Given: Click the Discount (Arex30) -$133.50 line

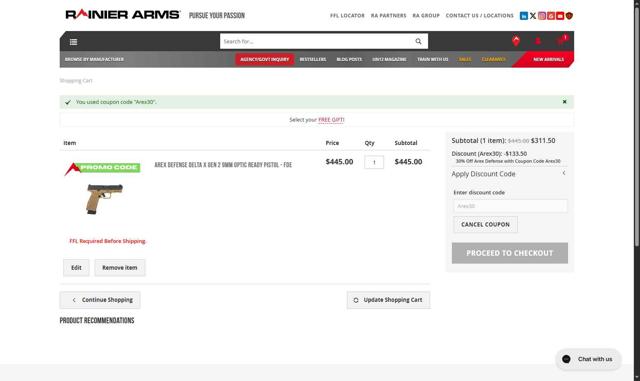Looking at the screenshot, I should click(x=489, y=154).
